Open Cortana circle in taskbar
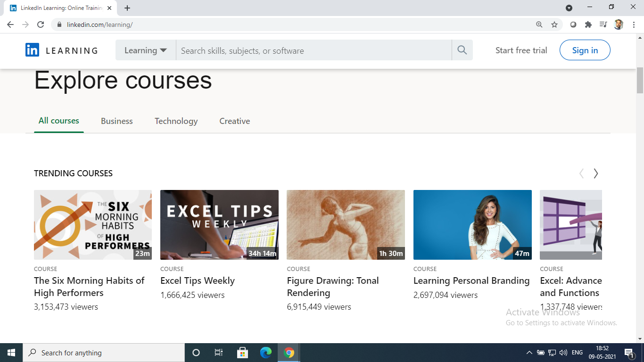 click(196, 353)
